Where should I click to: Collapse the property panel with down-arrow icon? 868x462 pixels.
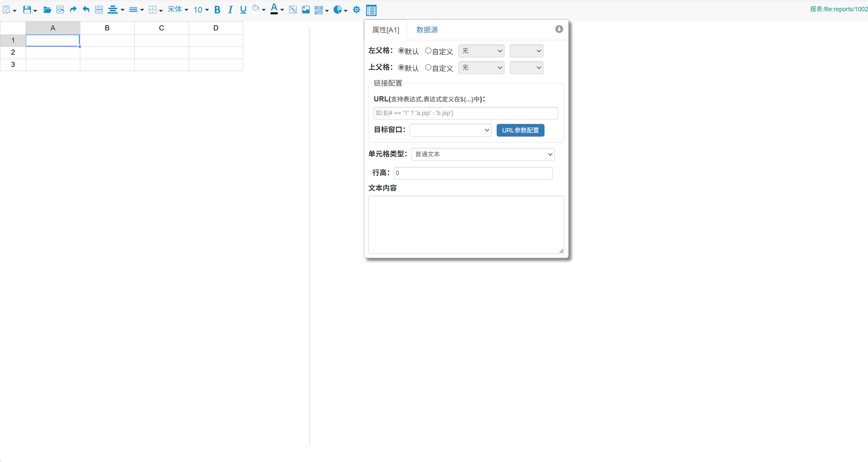tap(559, 29)
